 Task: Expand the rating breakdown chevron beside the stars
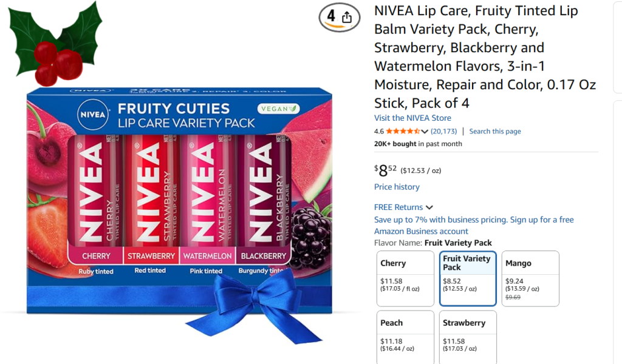pos(425,132)
